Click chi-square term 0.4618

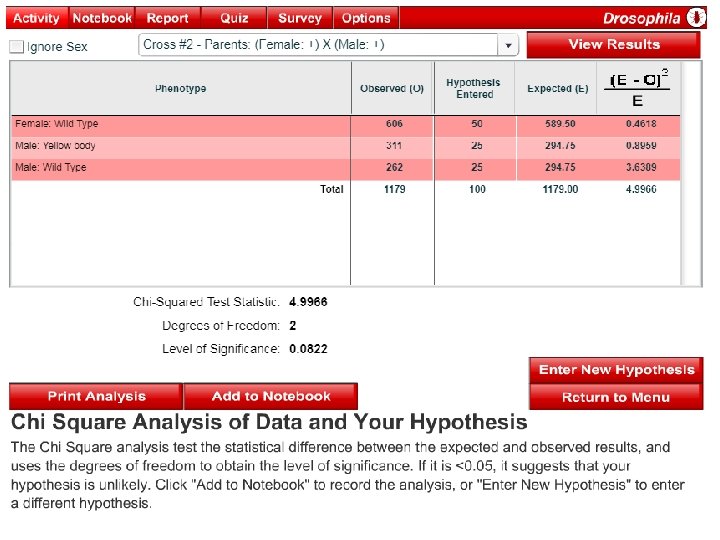tap(641, 124)
